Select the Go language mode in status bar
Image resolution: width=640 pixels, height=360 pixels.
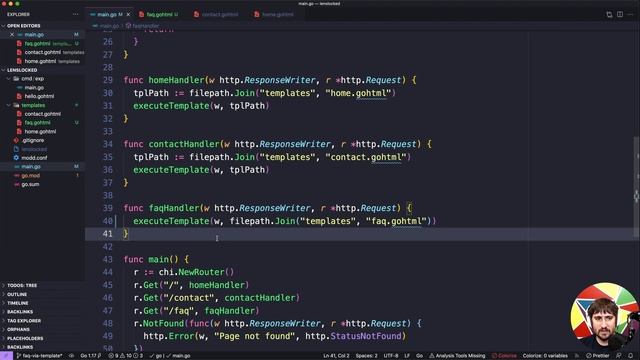pyautogui.click(x=419, y=356)
